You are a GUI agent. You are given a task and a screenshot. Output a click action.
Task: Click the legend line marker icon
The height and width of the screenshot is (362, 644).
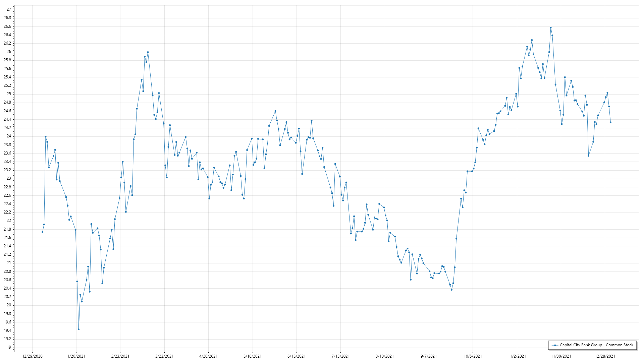(x=555, y=345)
